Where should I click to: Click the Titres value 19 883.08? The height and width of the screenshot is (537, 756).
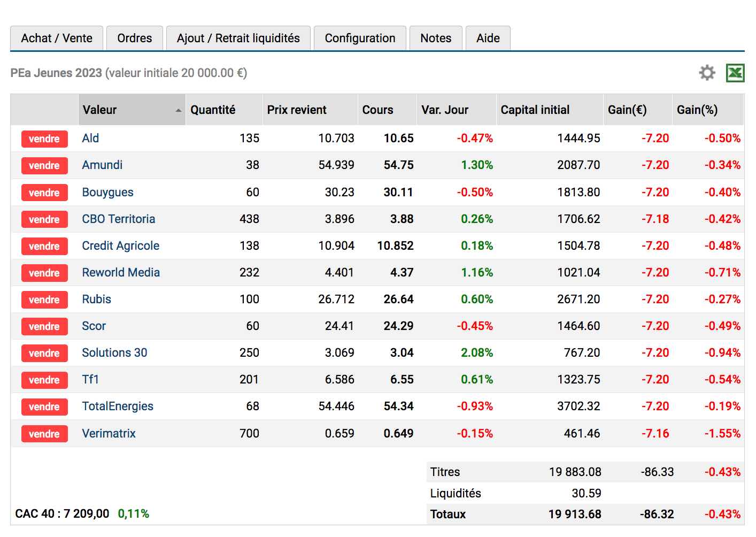click(575, 472)
